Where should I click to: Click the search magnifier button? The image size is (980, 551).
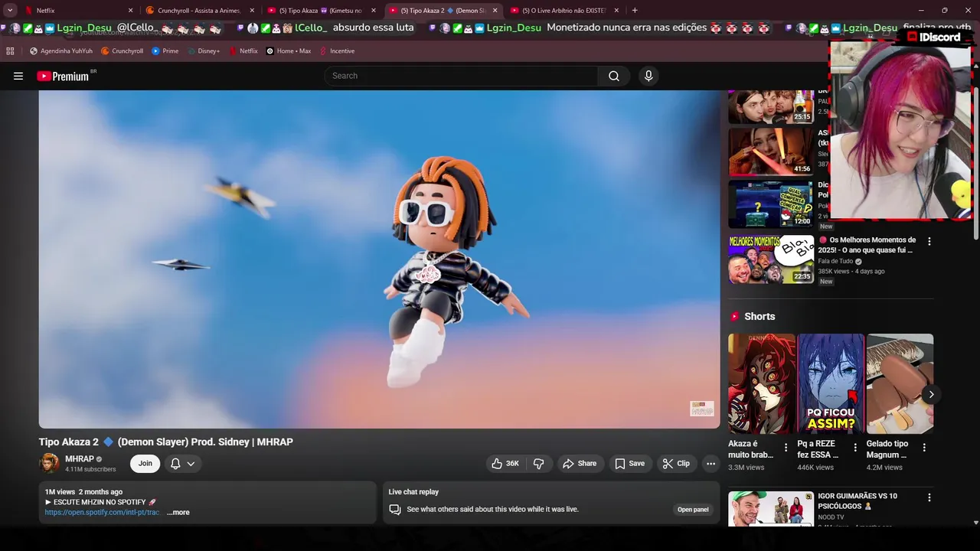614,76
